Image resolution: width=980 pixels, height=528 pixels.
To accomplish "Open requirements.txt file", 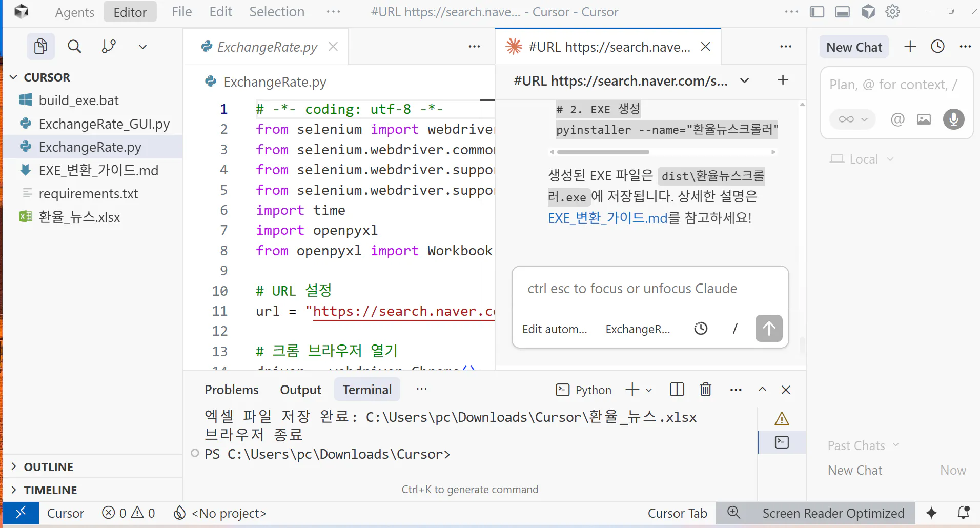I will click(x=88, y=194).
